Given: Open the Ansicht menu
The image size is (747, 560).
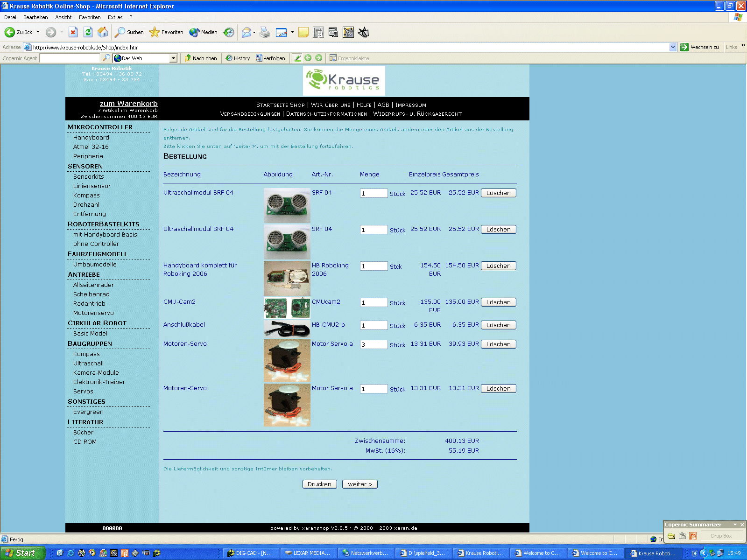Looking at the screenshot, I should 63,17.
